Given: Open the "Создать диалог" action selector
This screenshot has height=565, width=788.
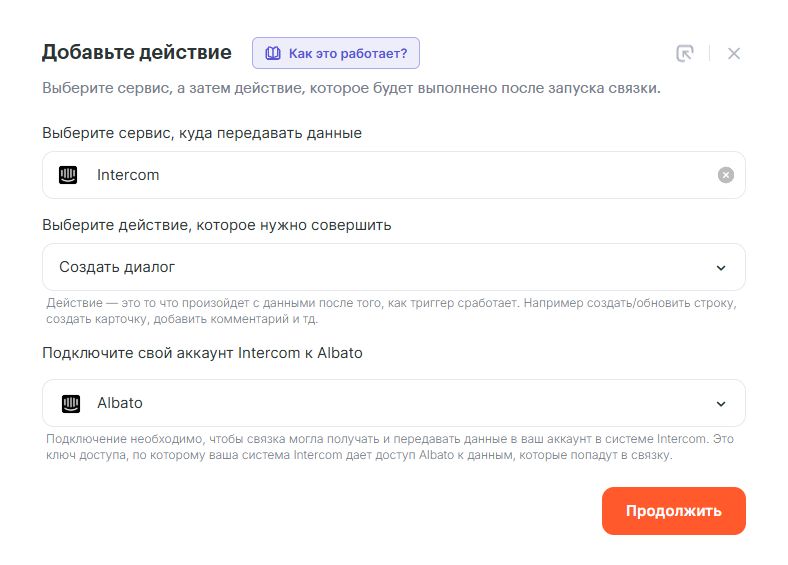Looking at the screenshot, I should coord(380,267).
